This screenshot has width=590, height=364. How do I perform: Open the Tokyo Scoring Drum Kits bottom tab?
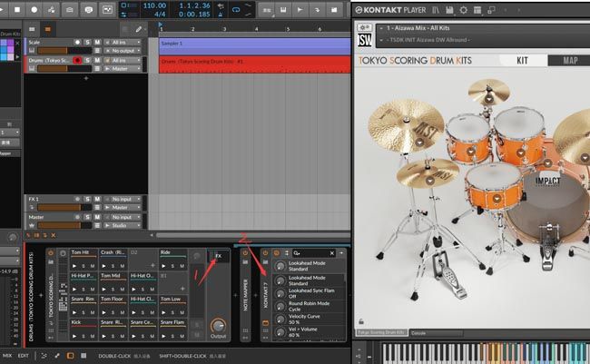(381, 333)
